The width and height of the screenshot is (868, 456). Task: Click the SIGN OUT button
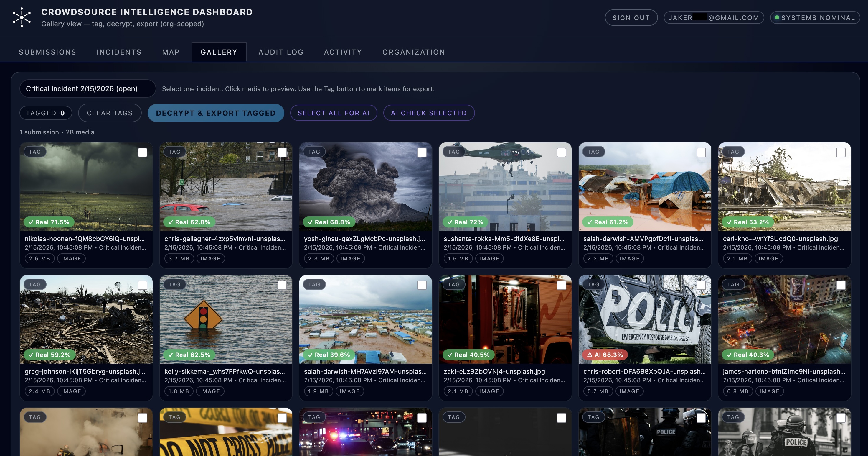click(x=631, y=17)
